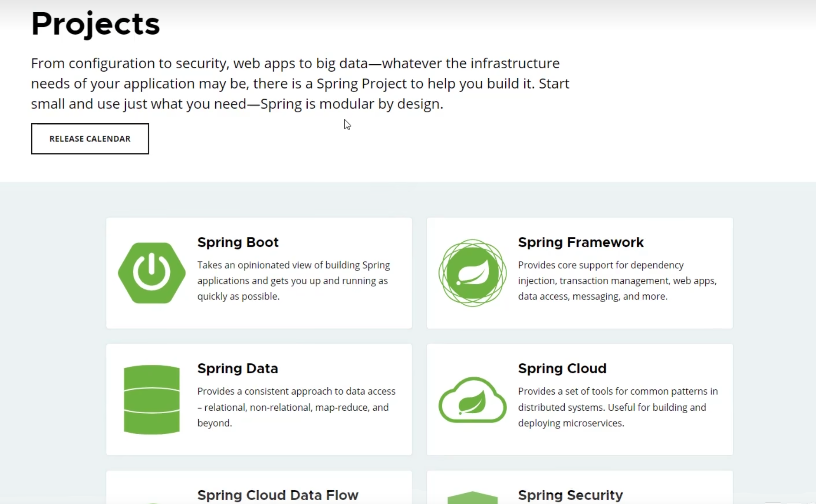The height and width of the screenshot is (504, 816).
Task: Click the line starting 'From configuration to security'
Action: pyautogui.click(x=295, y=63)
